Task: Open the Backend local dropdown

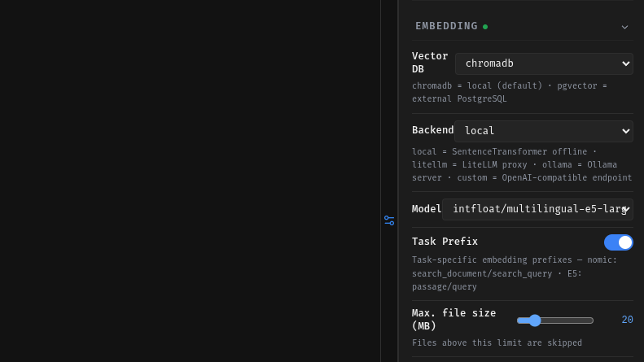Action: tap(543, 131)
